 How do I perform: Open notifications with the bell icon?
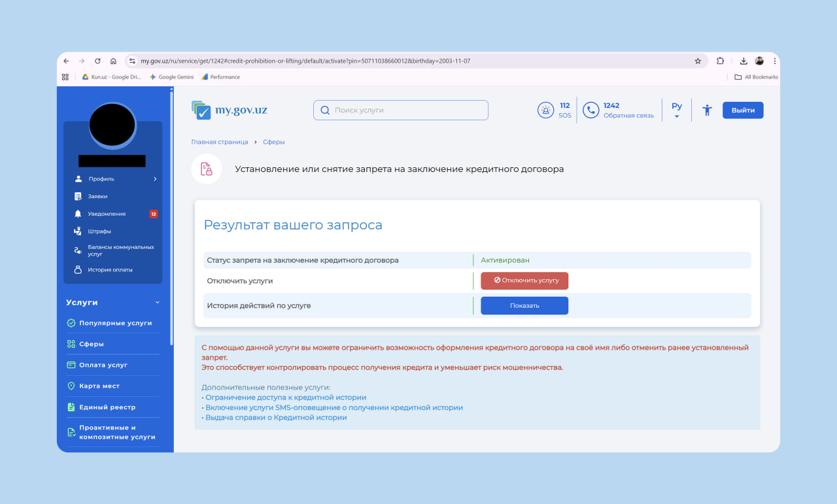(x=78, y=214)
